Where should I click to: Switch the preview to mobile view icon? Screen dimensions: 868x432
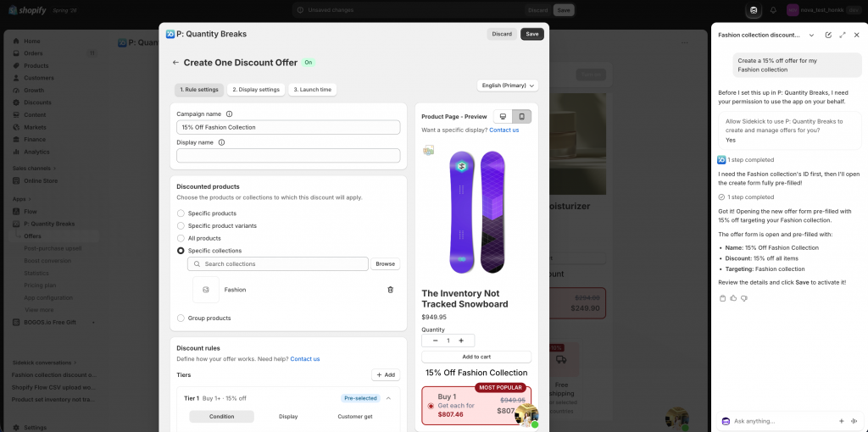click(x=521, y=116)
